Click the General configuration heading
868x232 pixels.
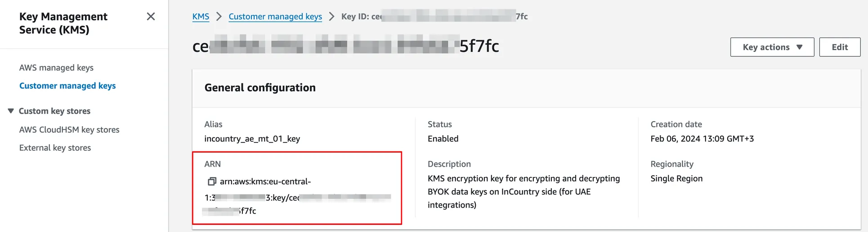click(x=260, y=88)
